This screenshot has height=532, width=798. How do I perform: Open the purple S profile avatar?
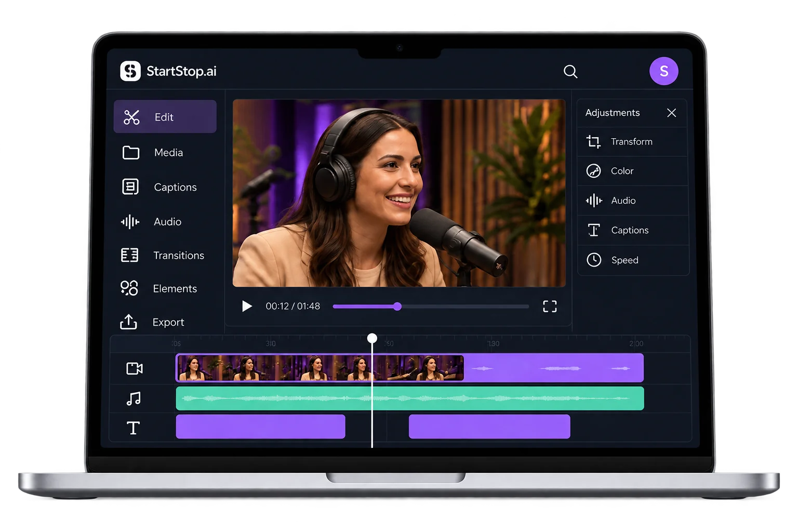tap(663, 71)
